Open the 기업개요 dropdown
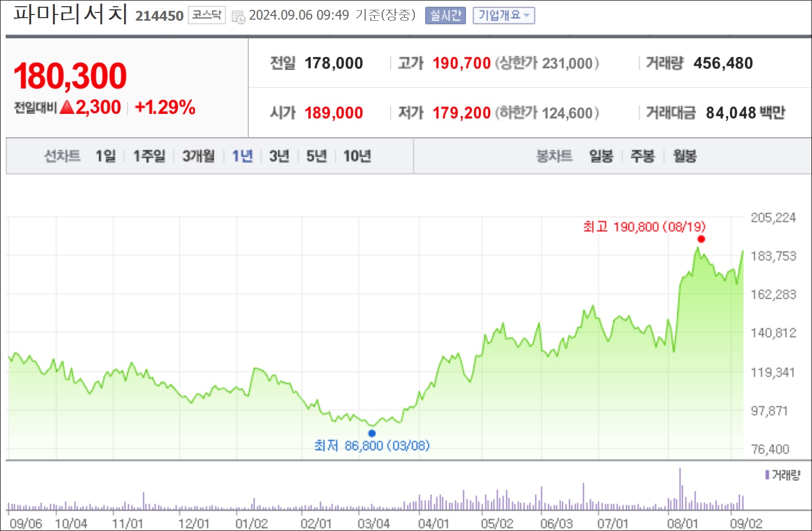The image size is (812, 531). pyautogui.click(x=504, y=16)
